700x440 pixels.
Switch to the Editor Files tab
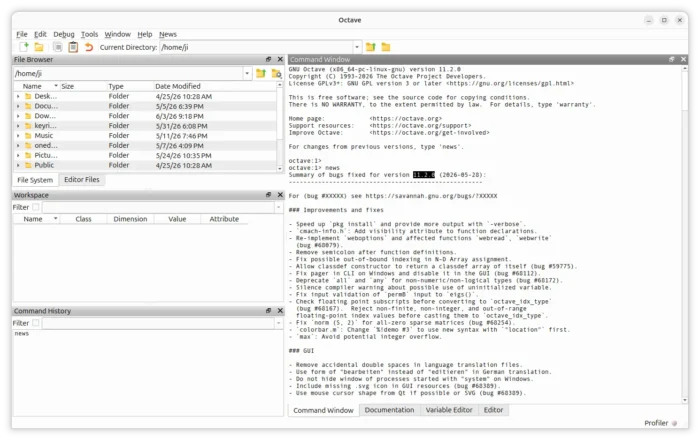(x=82, y=179)
